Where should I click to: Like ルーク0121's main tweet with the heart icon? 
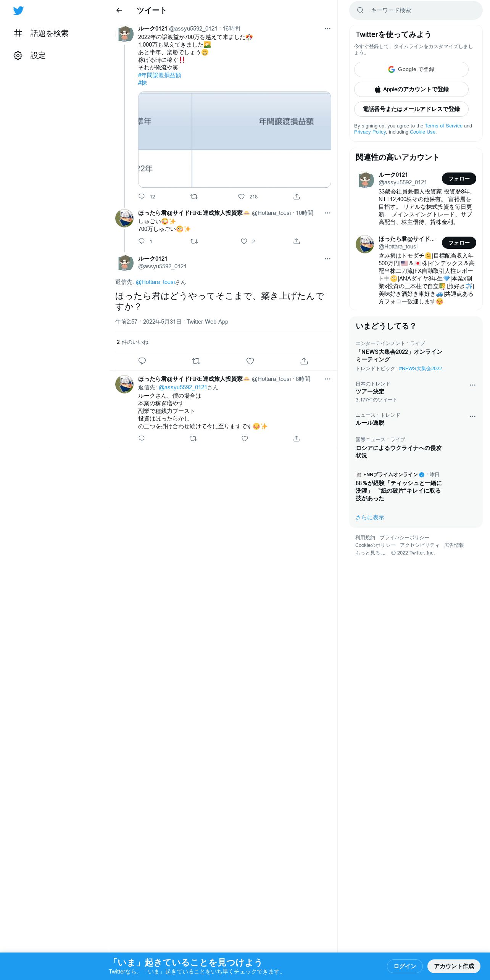[x=250, y=361]
